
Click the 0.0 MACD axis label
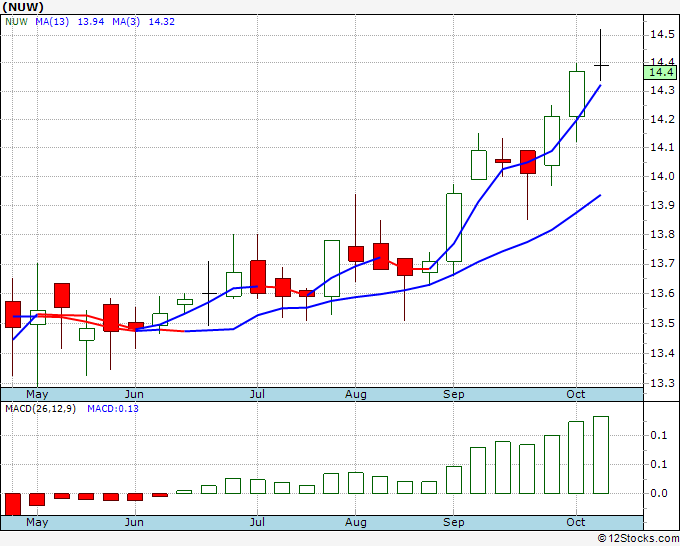pyautogui.click(x=659, y=494)
